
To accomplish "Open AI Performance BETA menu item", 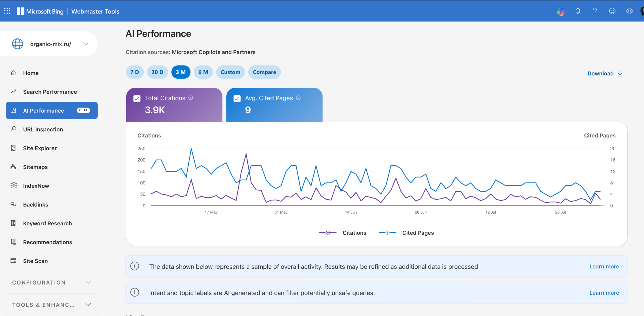I will coord(52,110).
